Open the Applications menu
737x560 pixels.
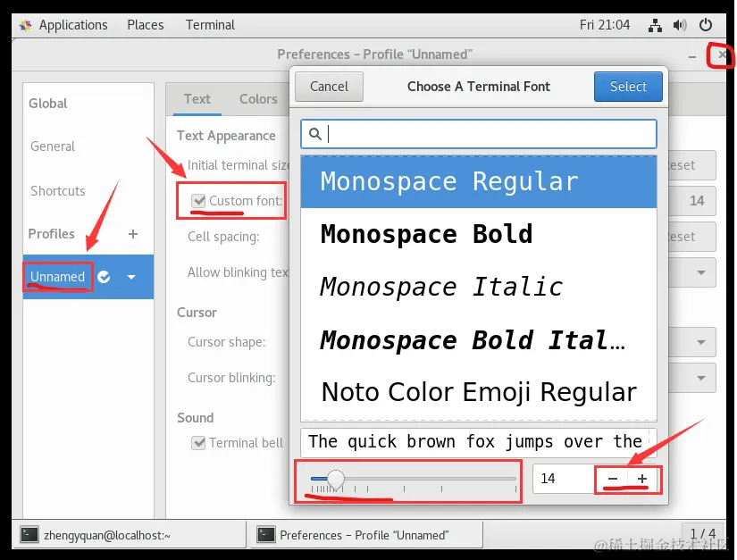tap(73, 25)
